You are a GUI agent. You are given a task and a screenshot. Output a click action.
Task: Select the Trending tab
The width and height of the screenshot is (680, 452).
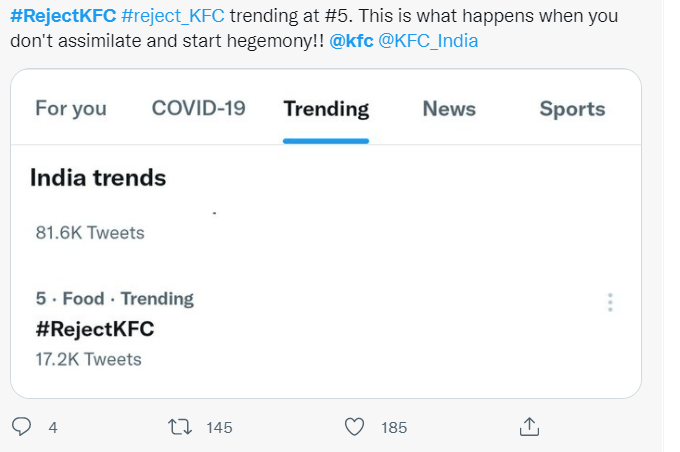(326, 109)
